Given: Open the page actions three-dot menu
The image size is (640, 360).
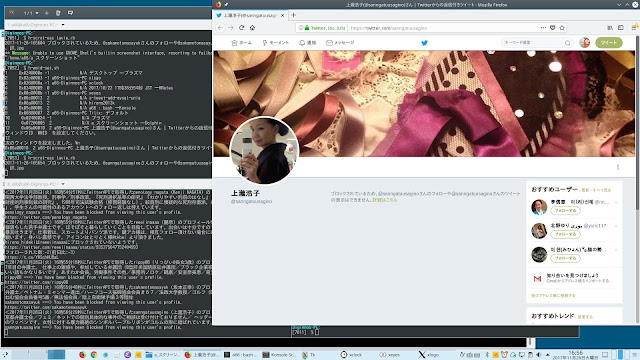Looking at the screenshot, I should (543, 28).
